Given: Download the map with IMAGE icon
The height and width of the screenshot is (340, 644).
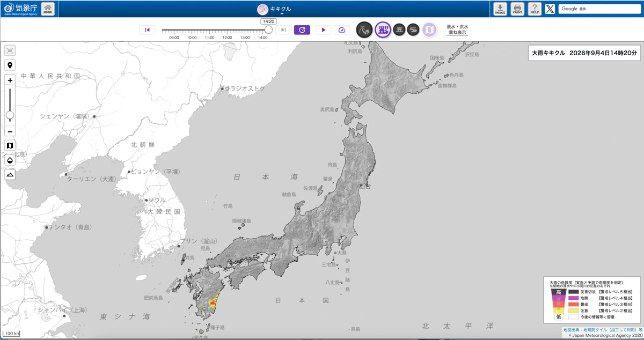Looking at the screenshot, I should [x=500, y=9].
